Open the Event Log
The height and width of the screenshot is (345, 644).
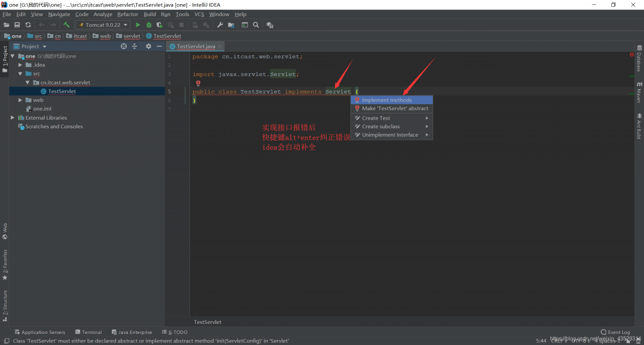click(x=615, y=332)
